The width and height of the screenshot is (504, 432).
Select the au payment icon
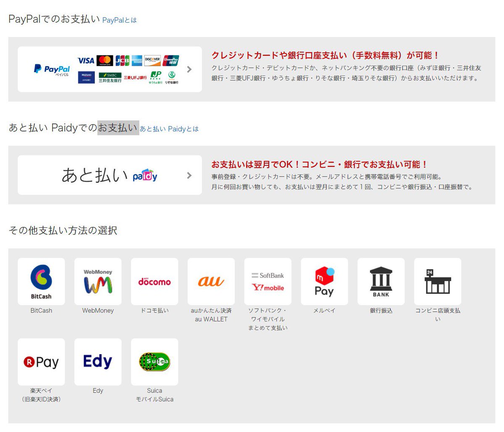[x=211, y=281]
